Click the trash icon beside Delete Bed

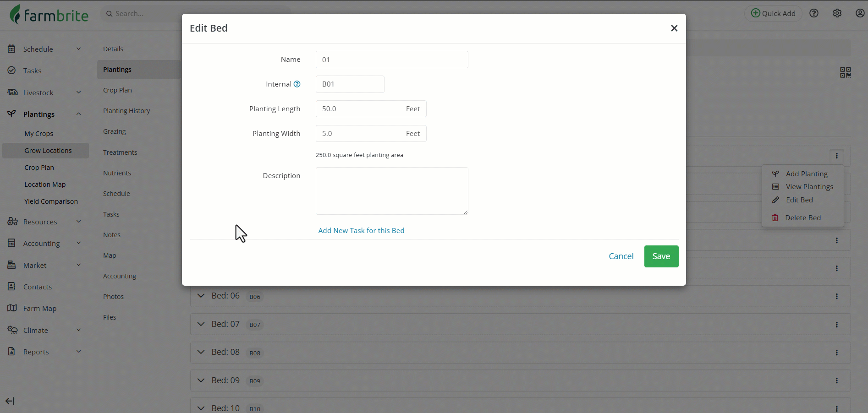(775, 218)
